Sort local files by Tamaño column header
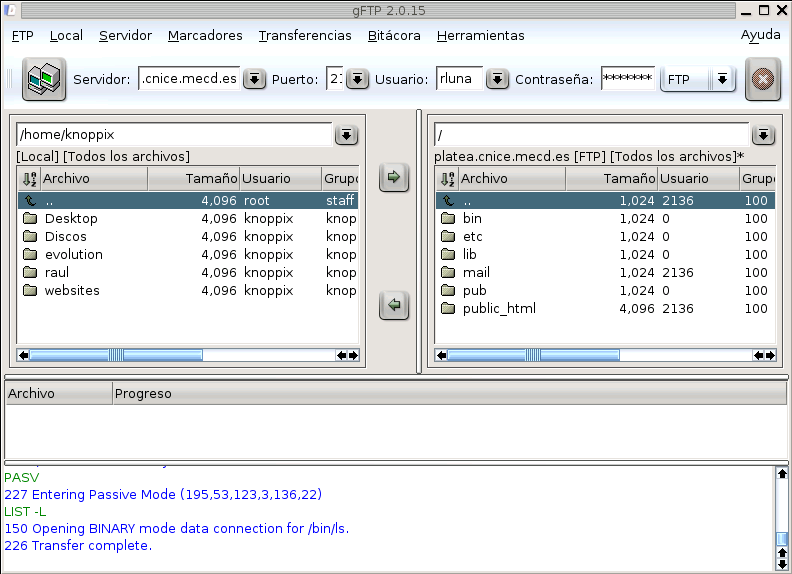This screenshot has height=574, width=792. coord(194,179)
